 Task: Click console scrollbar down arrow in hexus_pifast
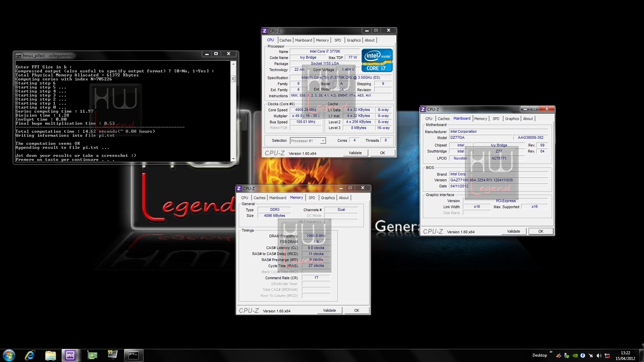233,159
